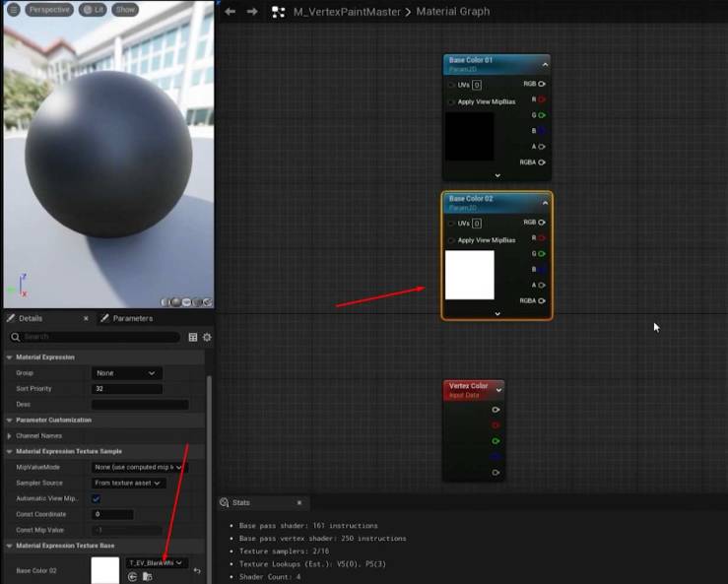Click the UVs input pin on Base Color 01
Viewport: 728px width, 584px height.
pos(451,85)
